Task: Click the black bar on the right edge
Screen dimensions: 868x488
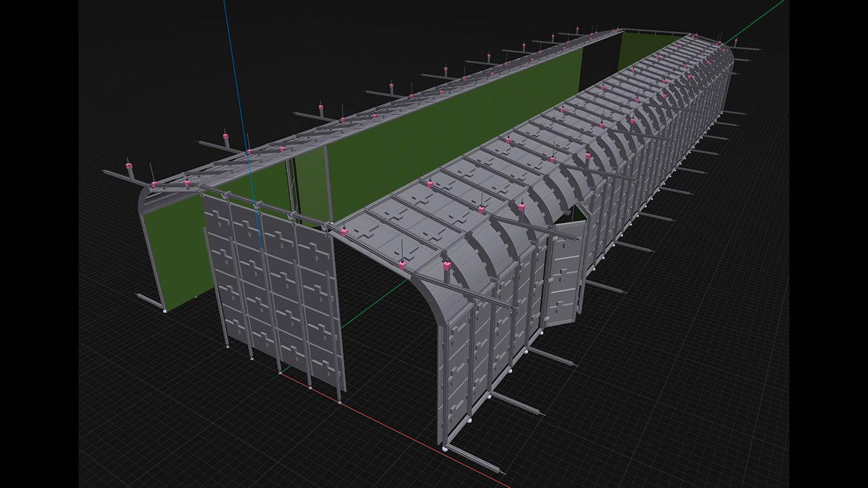Action: coord(829,244)
